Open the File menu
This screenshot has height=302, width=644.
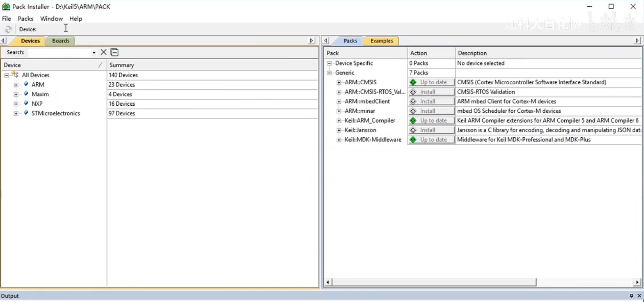coord(6,19)
